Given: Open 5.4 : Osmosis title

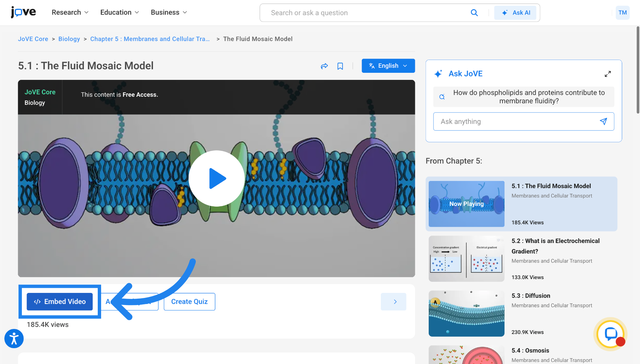Looking at the screenshot, I should (530, 351).
